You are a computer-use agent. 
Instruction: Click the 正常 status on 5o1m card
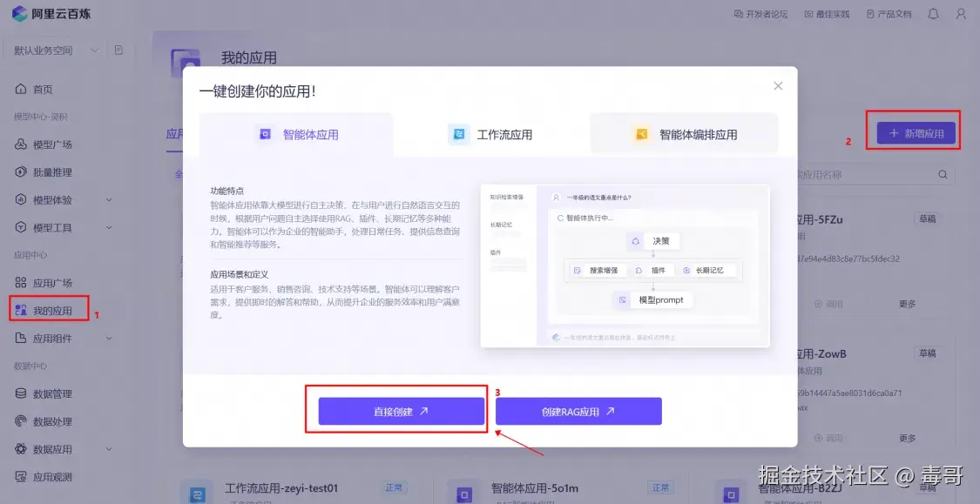(660, 487)
